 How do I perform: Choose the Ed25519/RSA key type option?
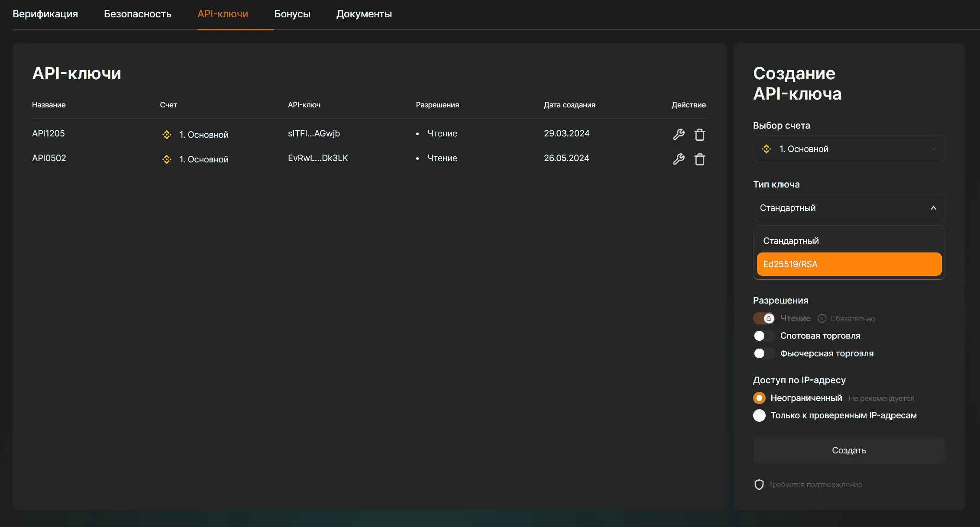click(x=848, y=264)
